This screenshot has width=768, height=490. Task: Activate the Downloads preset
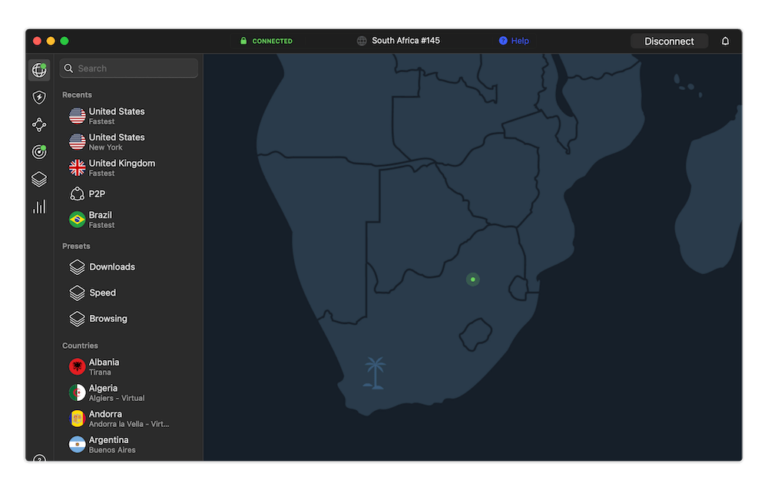point(111,267)
